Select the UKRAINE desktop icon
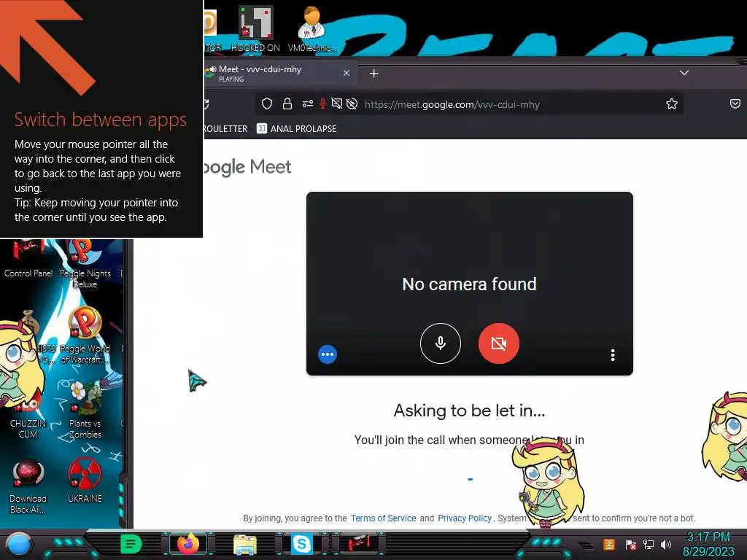Screen dimensions: 747x560 pyautogui.click(x=85, y=481)
